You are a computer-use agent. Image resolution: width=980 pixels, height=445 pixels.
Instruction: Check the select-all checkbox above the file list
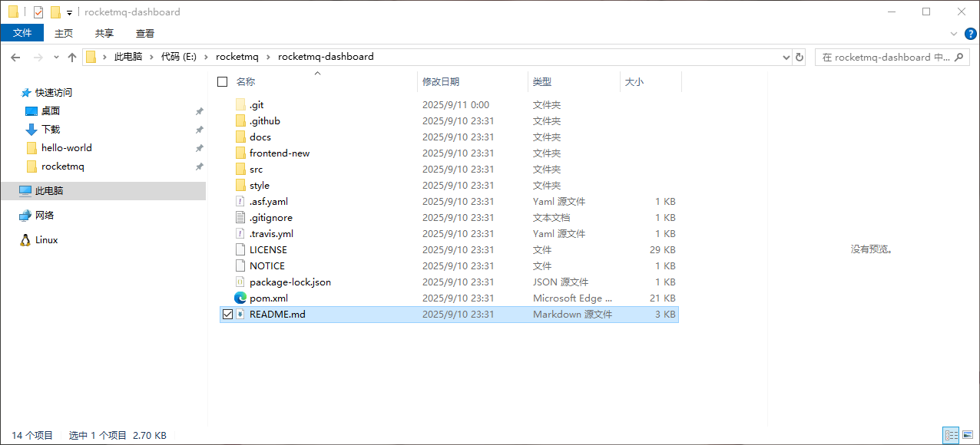[x=222, y=81]
